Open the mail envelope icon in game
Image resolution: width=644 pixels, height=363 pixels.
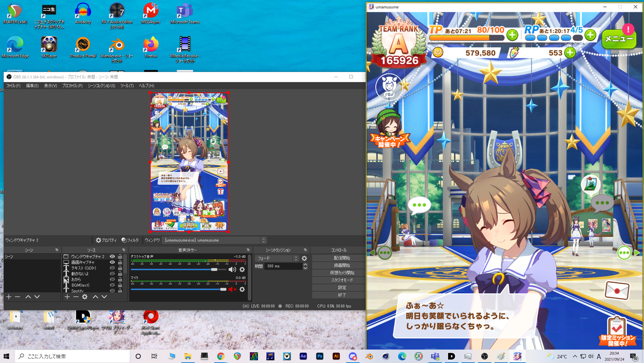[x=617, y=290]
